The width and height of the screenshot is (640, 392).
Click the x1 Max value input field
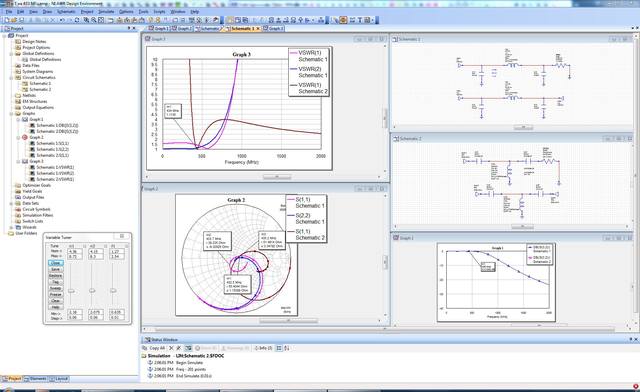[75, 256]
